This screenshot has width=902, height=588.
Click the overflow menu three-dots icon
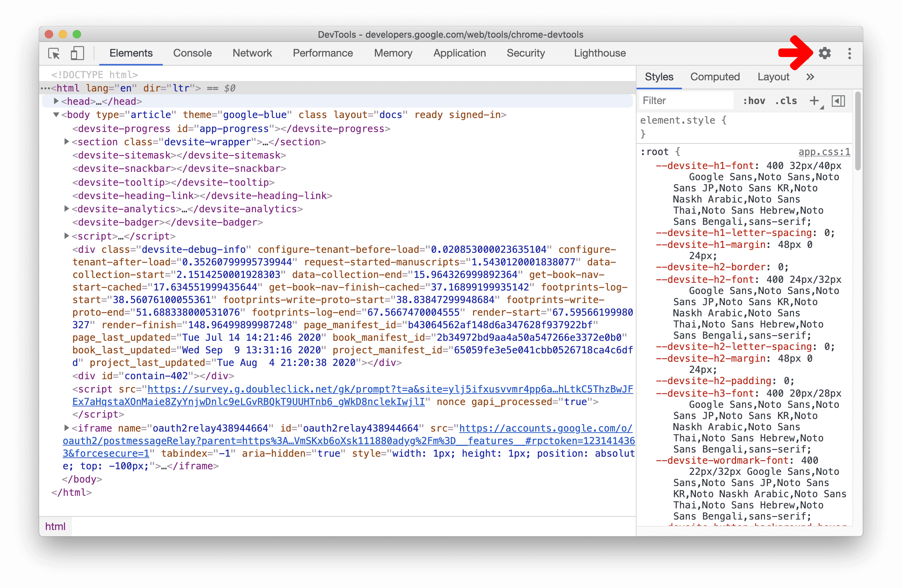coord(850,54)
